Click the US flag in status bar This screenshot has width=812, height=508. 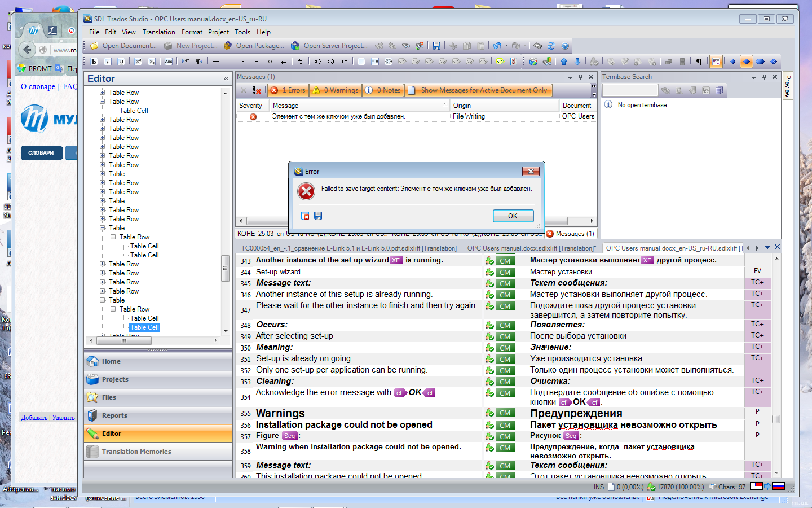tap(756, 486)
